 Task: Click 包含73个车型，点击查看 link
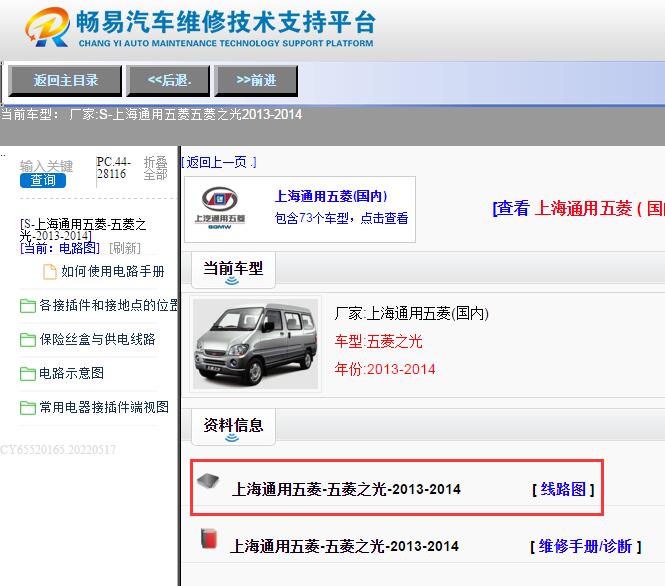tap(341, 218)
